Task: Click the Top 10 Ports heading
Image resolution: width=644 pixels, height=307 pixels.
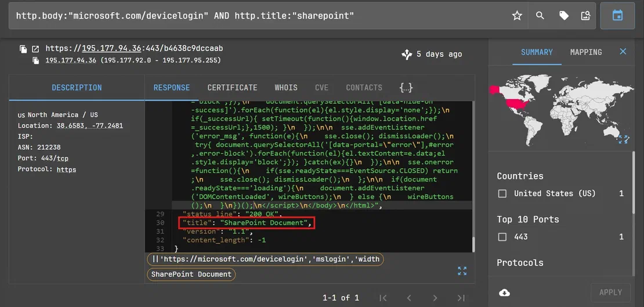Action: pos(528,219)
